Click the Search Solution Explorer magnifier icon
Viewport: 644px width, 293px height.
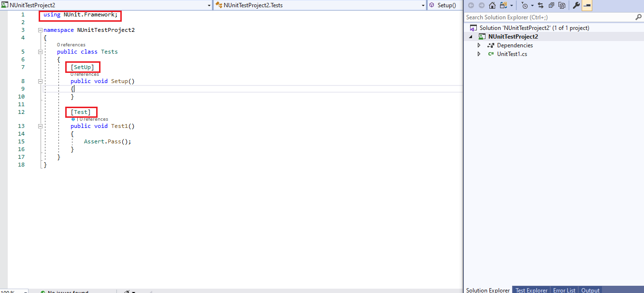tap(638, 17)
